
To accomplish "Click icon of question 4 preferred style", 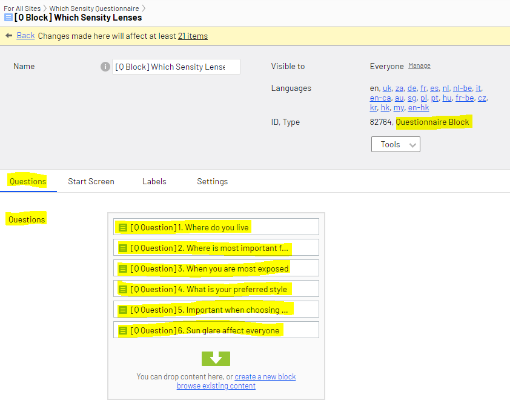I will [x=123, y=289].
